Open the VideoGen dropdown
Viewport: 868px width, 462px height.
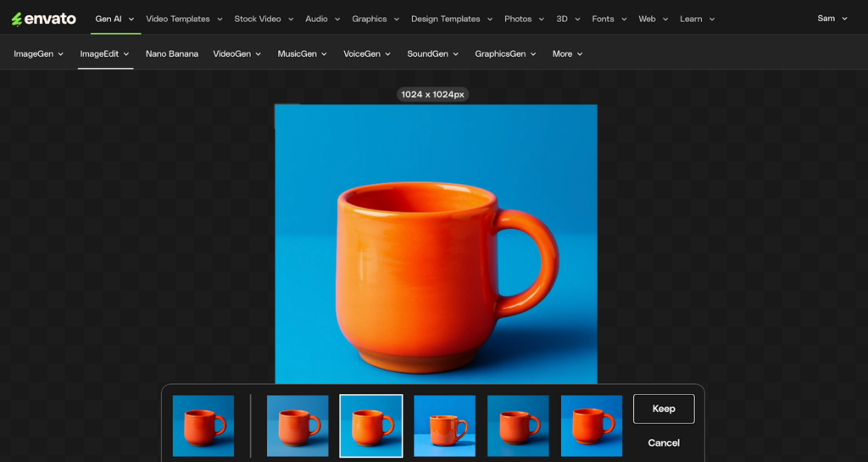click(x=236, y=53)
